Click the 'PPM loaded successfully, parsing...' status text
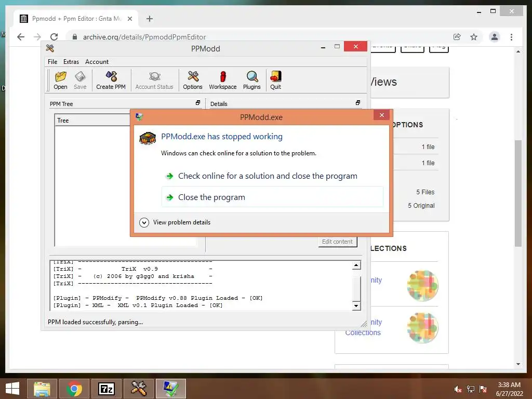Viewport: 532px width, 399px height. pyautogui.click(x=96, y=322)
